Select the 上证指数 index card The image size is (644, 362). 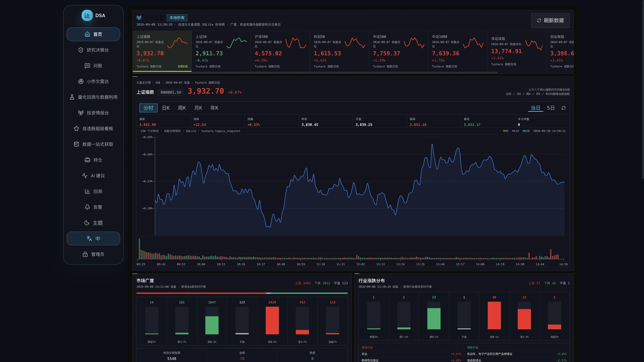point(162,51)
